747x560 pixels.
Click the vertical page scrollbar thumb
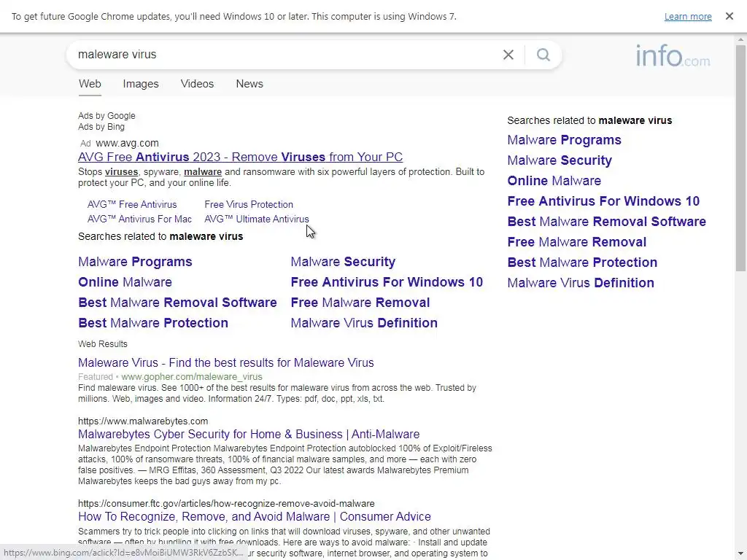[x=741, y=158]
